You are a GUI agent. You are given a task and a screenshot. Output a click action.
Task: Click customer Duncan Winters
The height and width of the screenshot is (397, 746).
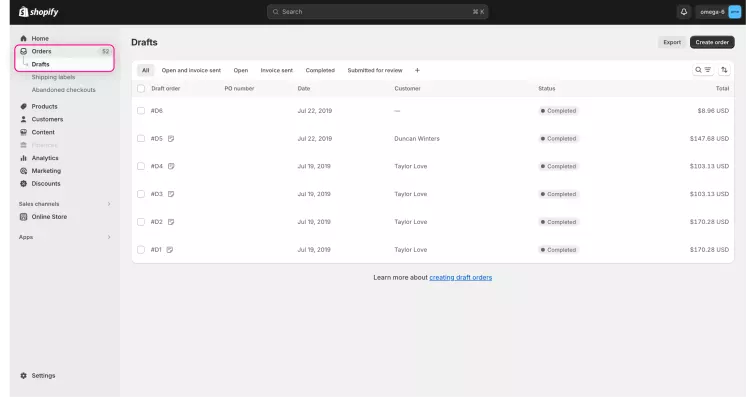coord(417,139)
